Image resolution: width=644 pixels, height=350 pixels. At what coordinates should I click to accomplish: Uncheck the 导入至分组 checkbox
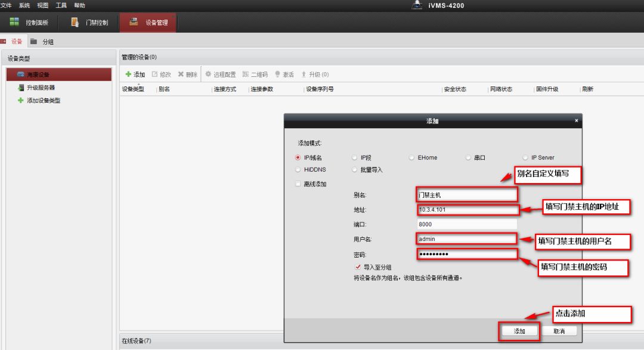point(358,267)
